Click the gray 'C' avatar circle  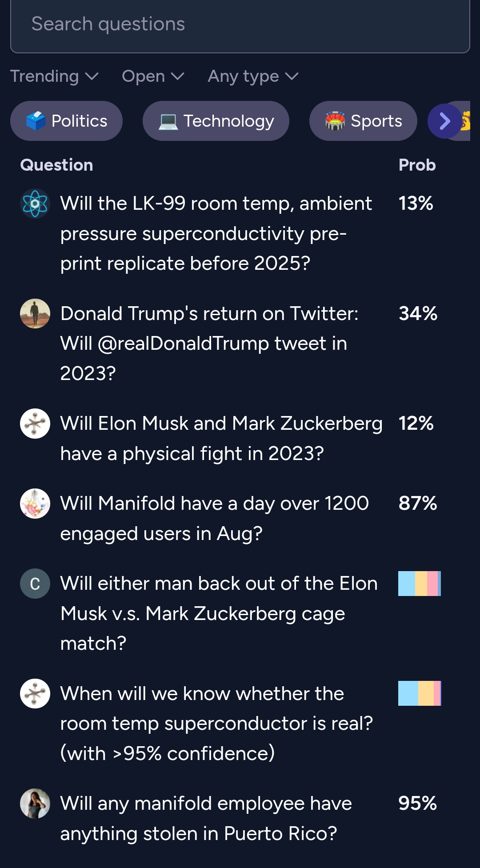click(x=35, y=584)
